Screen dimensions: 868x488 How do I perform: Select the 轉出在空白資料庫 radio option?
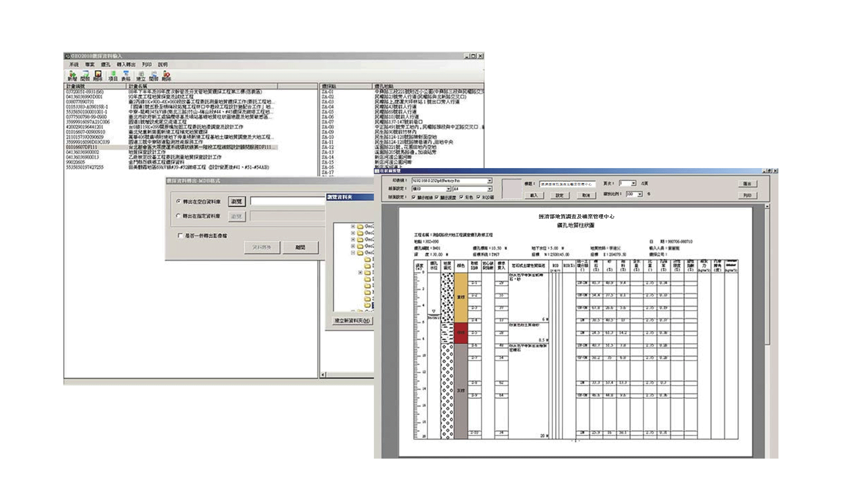pos(179,202)
